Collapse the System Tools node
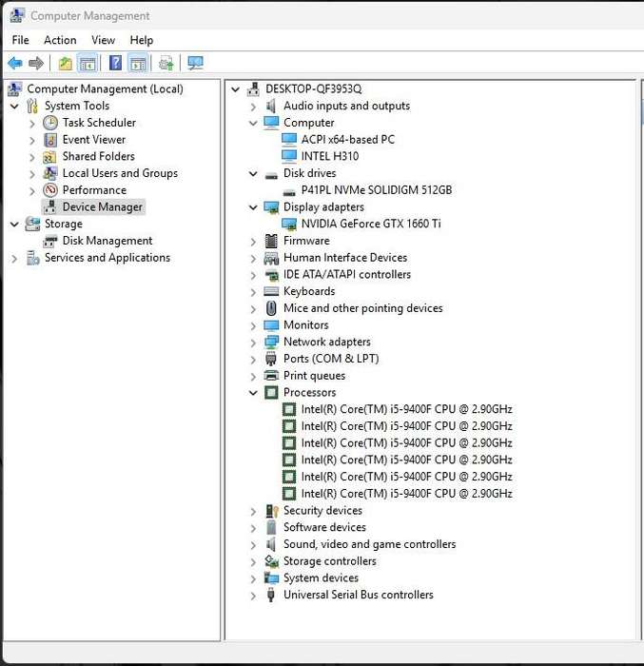This screenshot has width=644, height=666. 14,107
